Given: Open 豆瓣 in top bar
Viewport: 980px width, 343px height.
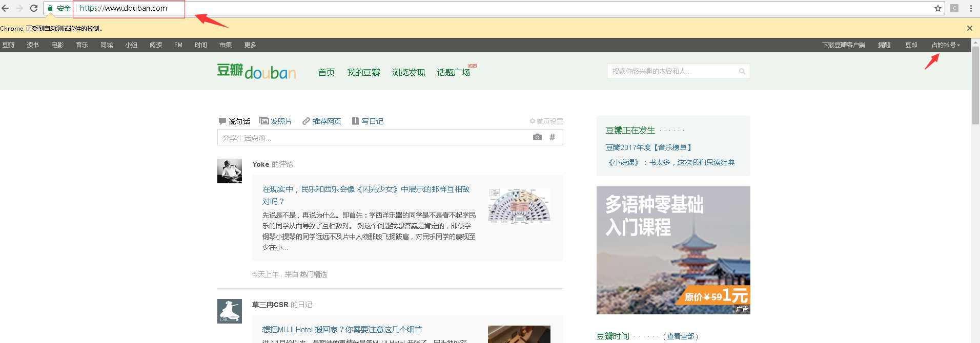Looking at the screenshot, I should (8, 45).
